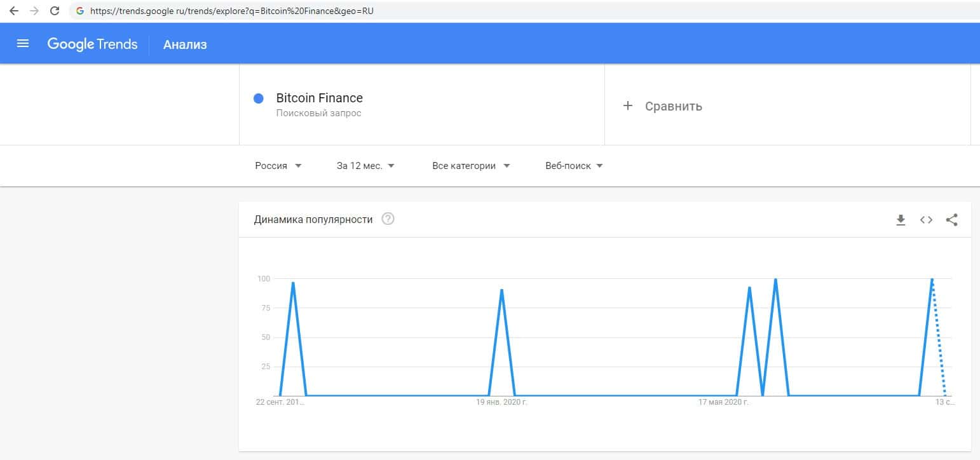Reload the page

(55, 11)
